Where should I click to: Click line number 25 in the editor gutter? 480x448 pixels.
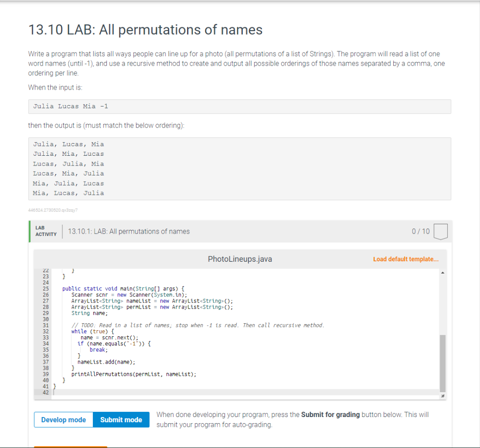click(x=45, y=289)
